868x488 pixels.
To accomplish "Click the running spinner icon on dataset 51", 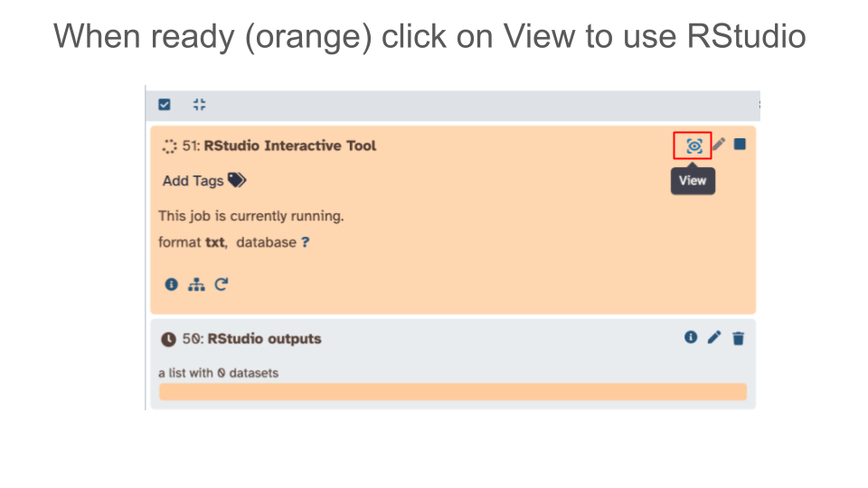I will coord(168,146).
